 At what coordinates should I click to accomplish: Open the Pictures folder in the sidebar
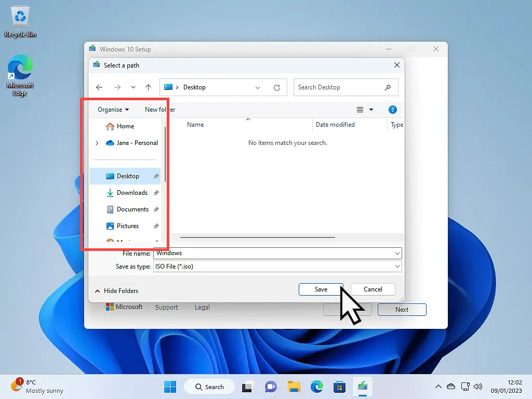pos(128,226)
